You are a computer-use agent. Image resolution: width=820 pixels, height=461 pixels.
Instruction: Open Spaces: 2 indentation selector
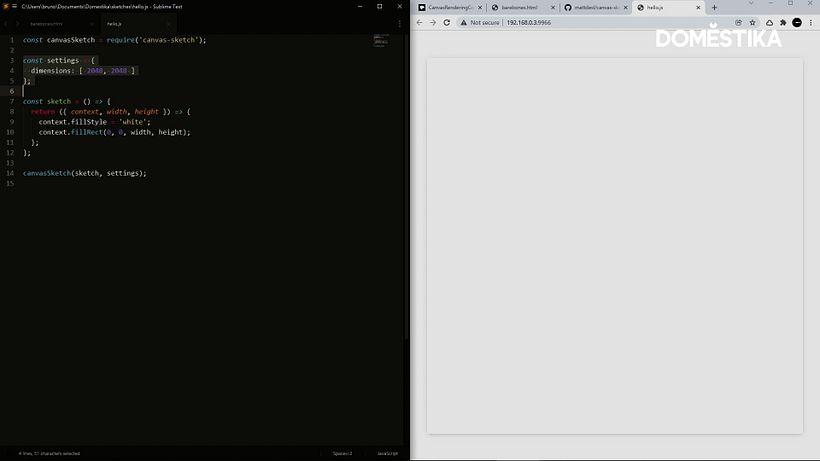[343, 454]
